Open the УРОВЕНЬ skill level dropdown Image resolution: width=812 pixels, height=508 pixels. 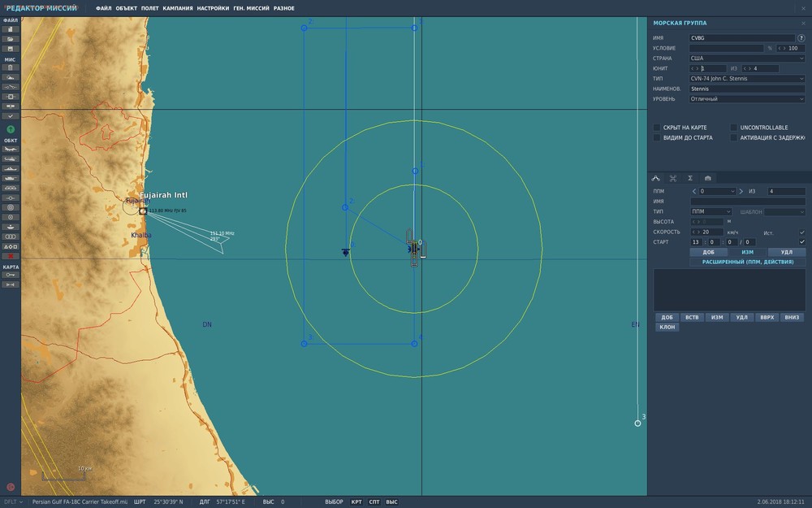click(x=747, y=99)
